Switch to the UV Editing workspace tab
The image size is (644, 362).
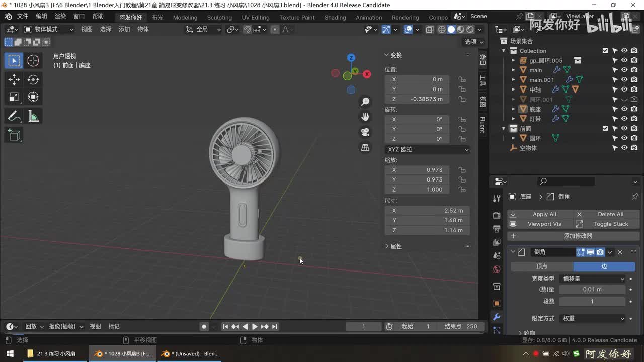tap(256, 17)
